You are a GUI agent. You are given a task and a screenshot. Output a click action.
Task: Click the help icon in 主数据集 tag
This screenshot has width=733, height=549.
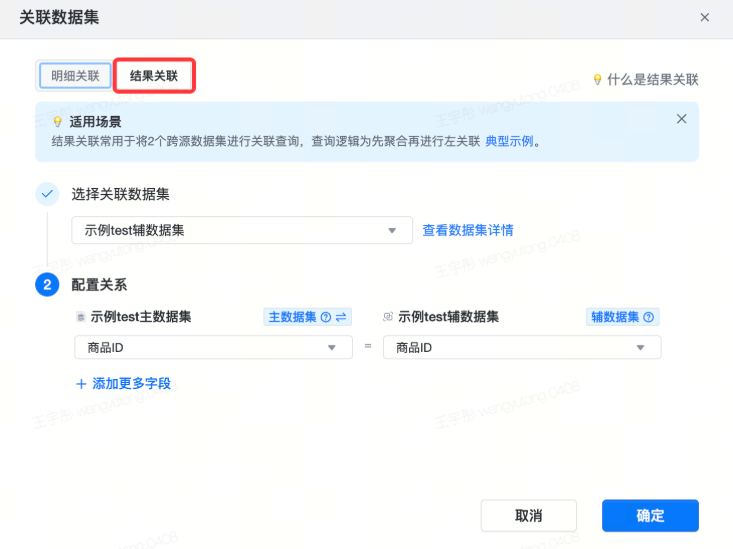point(326,317)
